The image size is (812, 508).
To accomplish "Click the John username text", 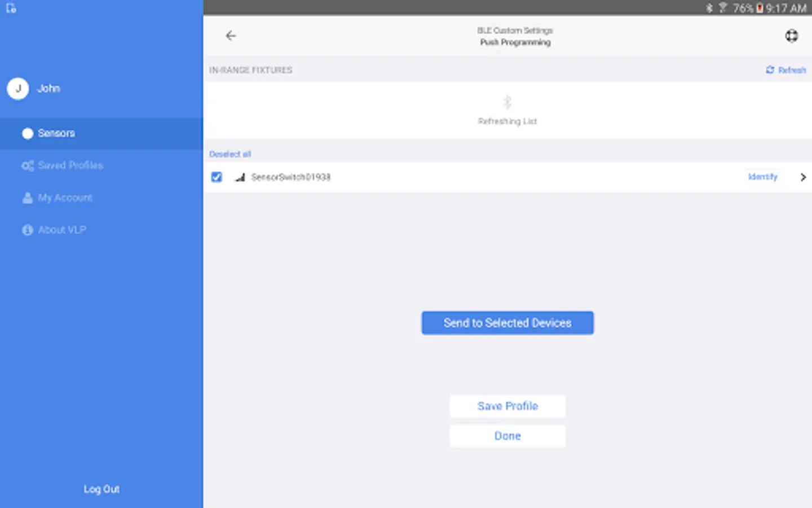I will coord(48,89).
